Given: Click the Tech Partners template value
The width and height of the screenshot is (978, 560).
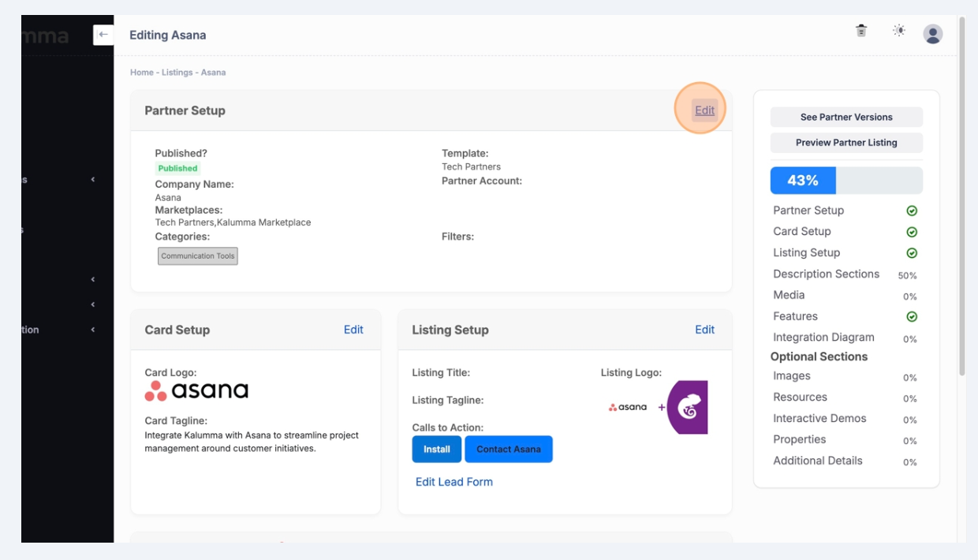Looking at the screenshot, I should pos(471,167).
